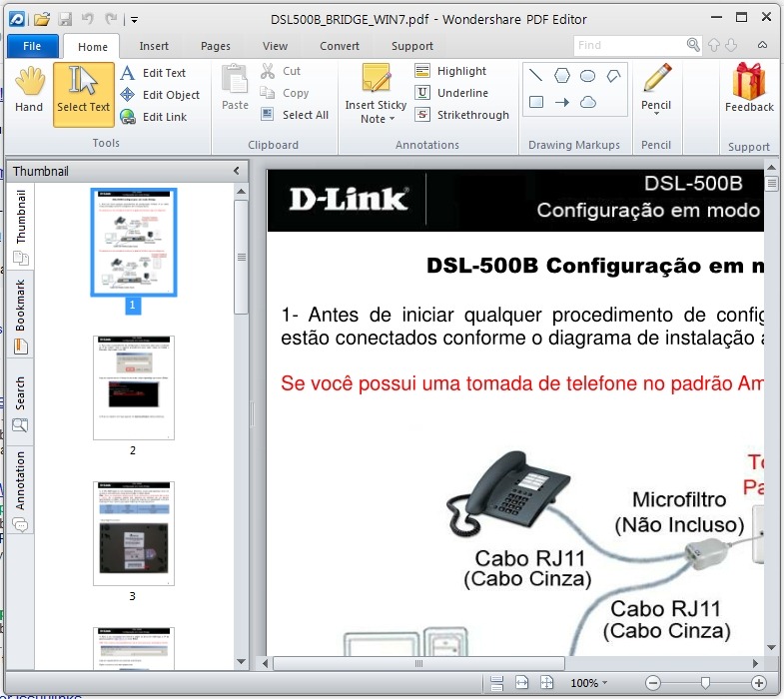784x699 pixels.
Task: Apply Strikethrough annotation
Action: tap(461, 115)
